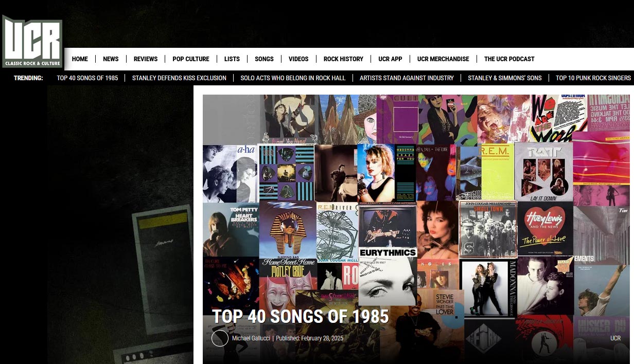Select Pop Culture in navigation
The height and width of the screenshot is (364, 634).
point(191,59)
